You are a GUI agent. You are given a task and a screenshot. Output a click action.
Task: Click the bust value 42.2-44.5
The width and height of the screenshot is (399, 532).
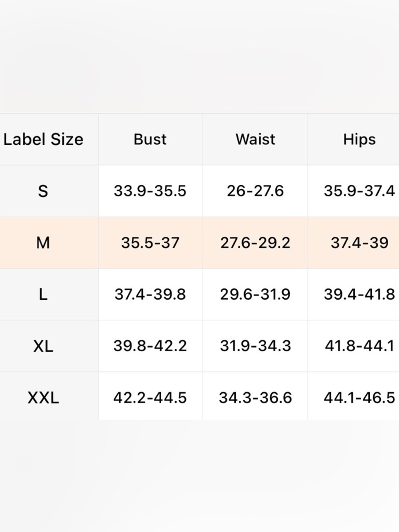(150, 398)
